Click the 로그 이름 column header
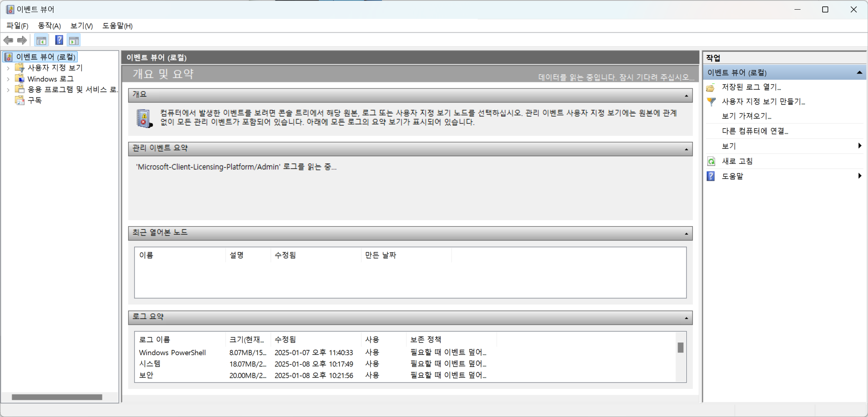The image size is (868, 417). click(180, 339)
